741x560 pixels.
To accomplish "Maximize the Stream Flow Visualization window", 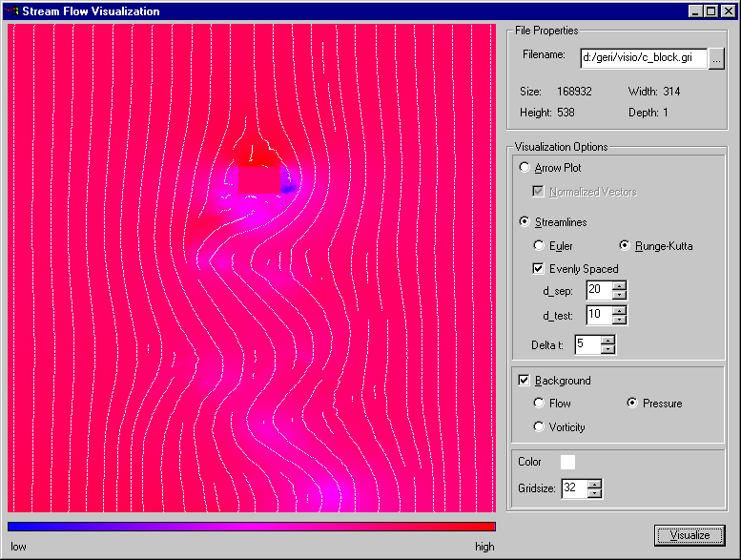I will coord(710,11).
